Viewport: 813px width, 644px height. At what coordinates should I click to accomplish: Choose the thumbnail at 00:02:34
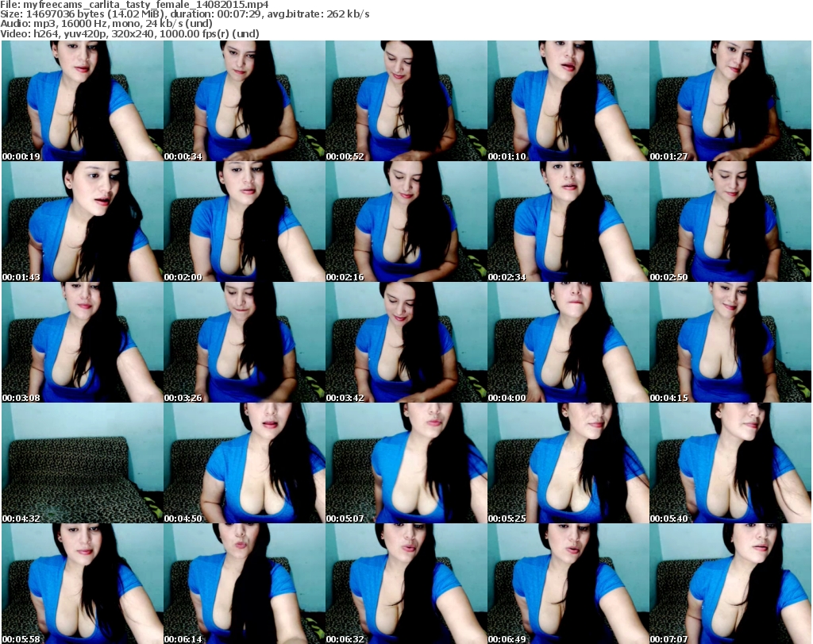[568, 222]
